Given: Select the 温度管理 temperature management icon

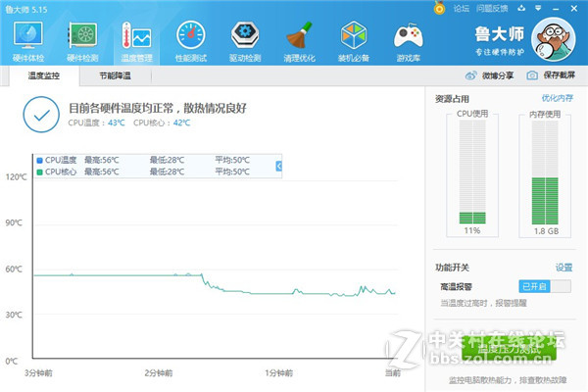Looking at the screenshot, I should [136, 41].
